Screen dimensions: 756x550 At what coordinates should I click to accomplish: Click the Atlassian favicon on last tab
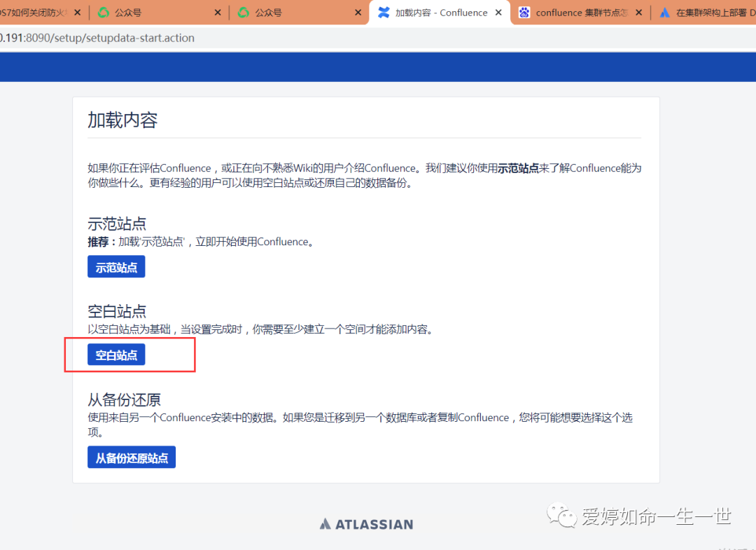(x=665, y=13)
